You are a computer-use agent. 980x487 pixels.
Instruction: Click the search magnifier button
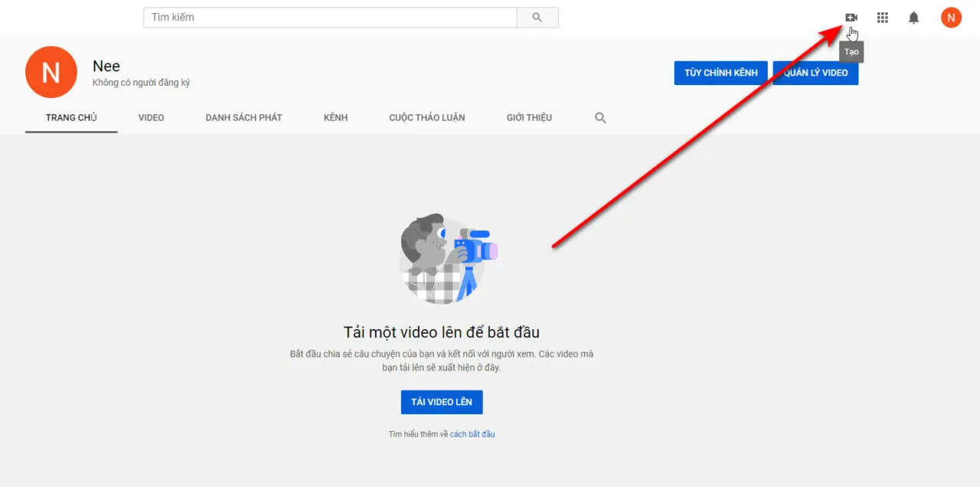pyautogui.click(x=537, y=17)
